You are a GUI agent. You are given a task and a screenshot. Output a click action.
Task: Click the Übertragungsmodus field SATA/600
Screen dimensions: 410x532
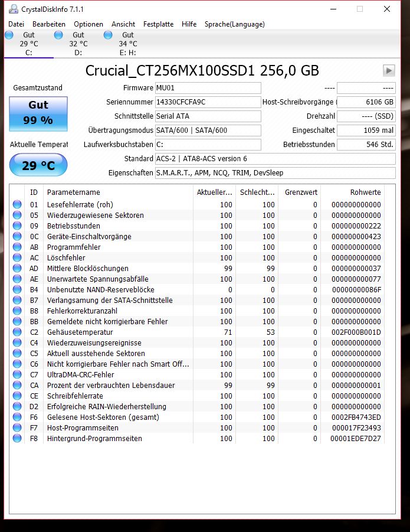tap(208, 130)
